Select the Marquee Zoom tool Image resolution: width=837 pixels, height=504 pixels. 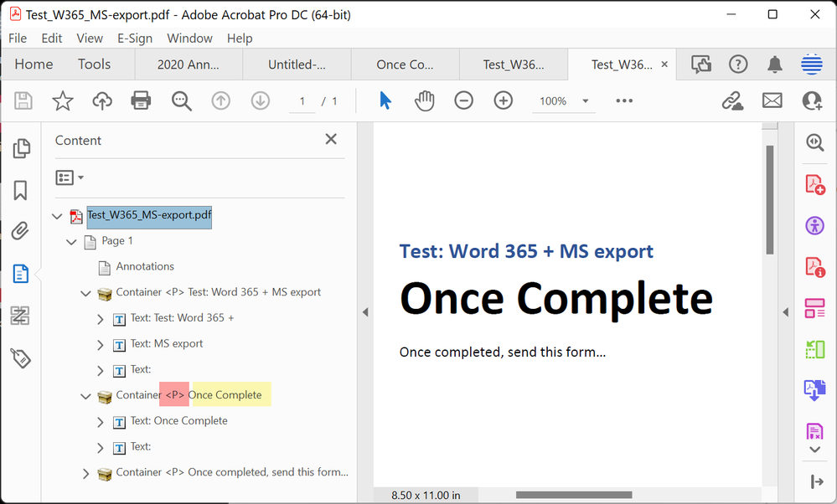[180, 100]
